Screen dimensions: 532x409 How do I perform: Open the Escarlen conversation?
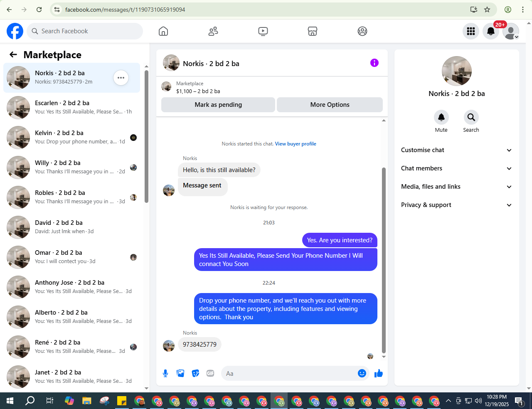pos(71,108)
